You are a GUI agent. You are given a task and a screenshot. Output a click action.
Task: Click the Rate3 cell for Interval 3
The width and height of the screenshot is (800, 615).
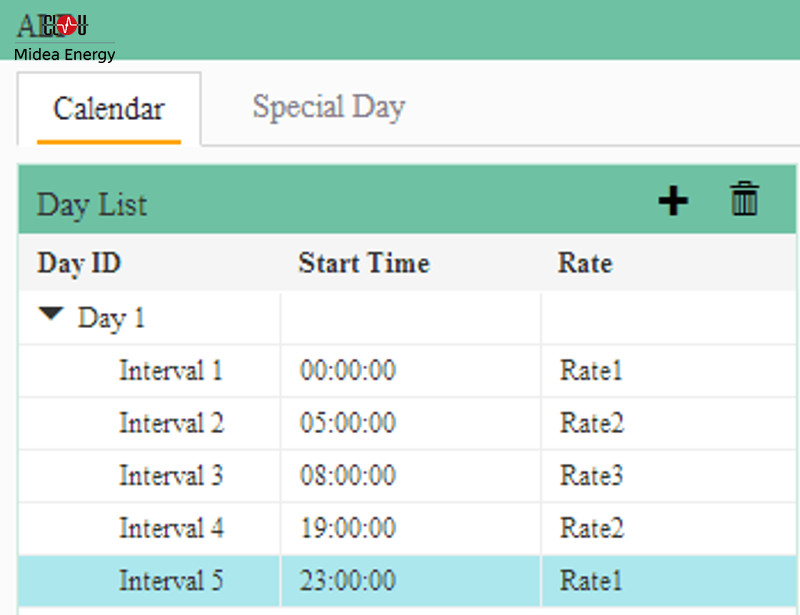[x=591, y=475]
